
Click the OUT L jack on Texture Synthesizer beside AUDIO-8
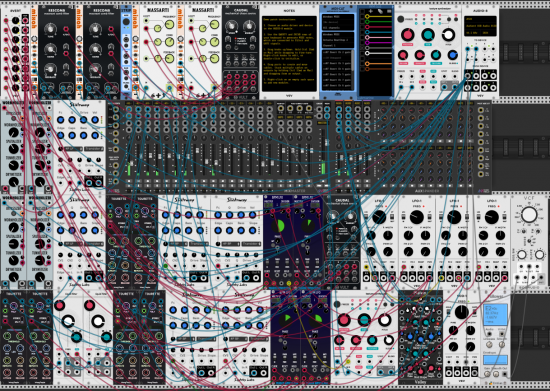pyautogui.click(x=444, y=87)
